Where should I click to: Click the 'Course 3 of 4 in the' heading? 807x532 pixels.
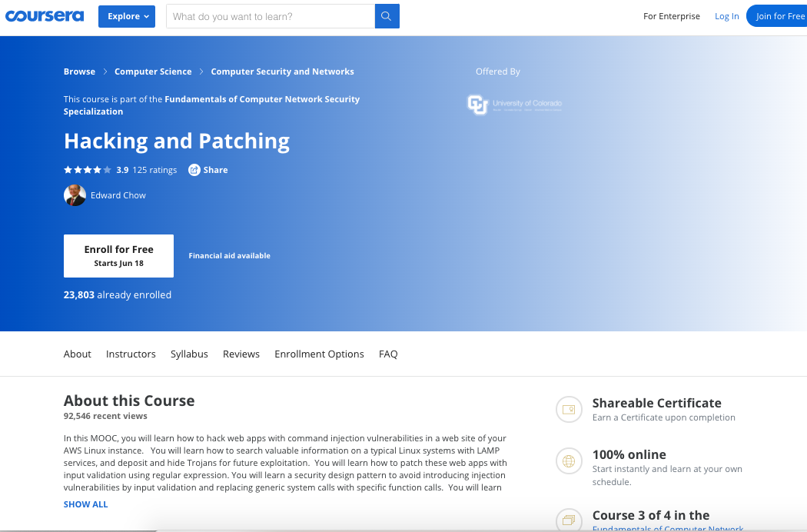point(650,516)
